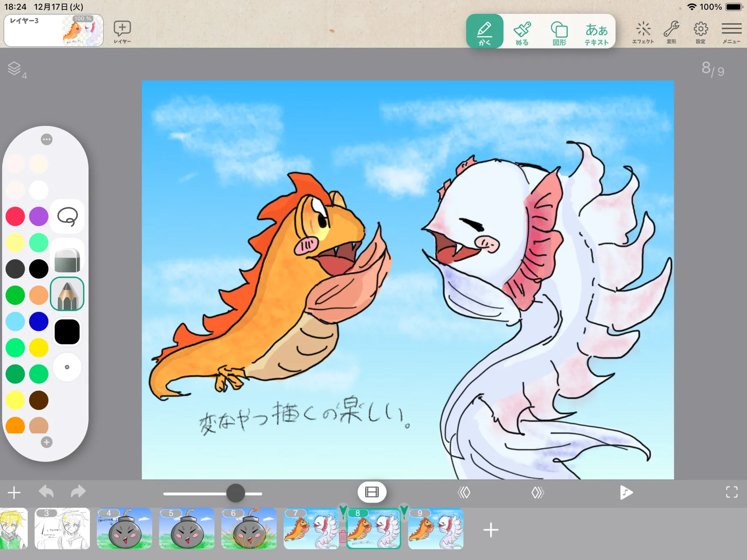The width and height of the screenshot is (747, 560).
Task: Select frame 5 bomb thumbnail
Action: point(187,528)
